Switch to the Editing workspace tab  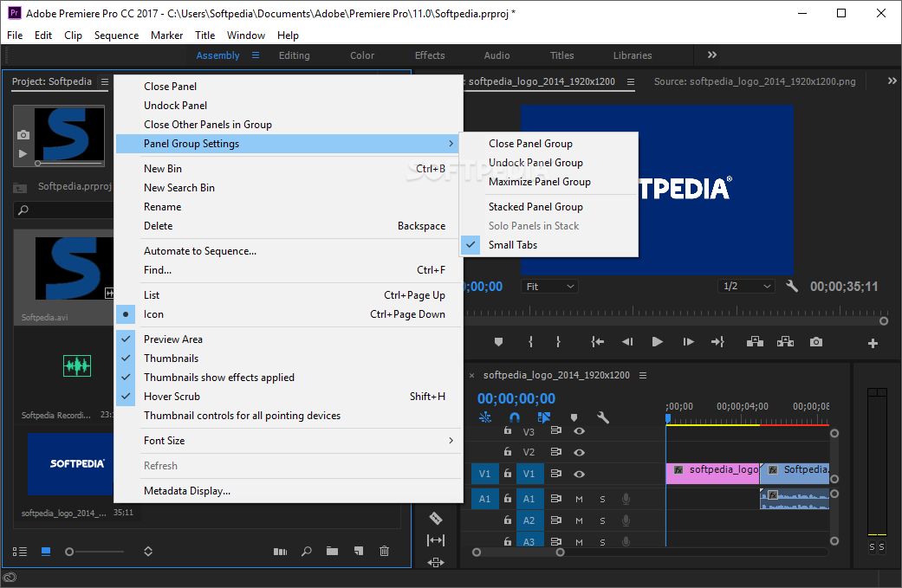click(x=294, y=55)
